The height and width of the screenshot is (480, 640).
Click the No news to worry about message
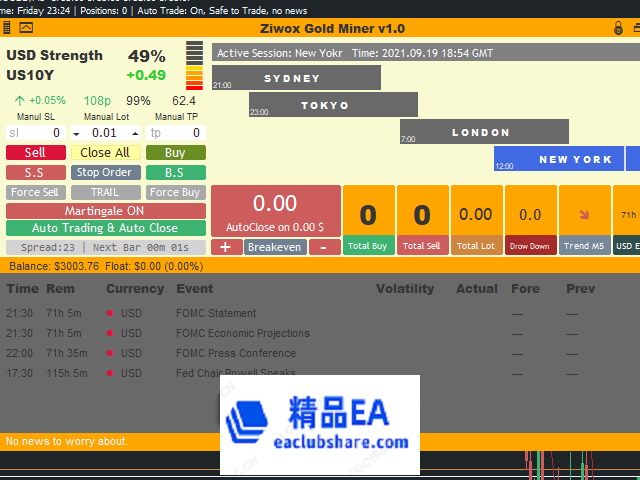67,441
